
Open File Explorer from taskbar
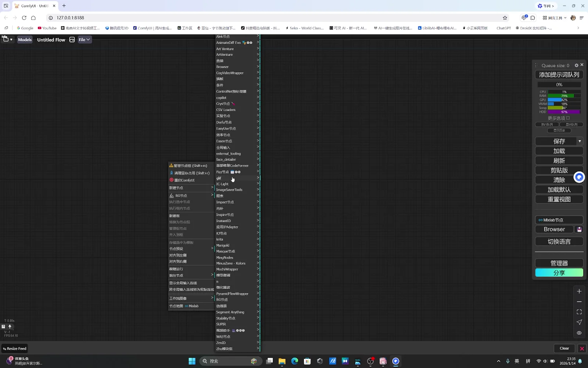282,361
